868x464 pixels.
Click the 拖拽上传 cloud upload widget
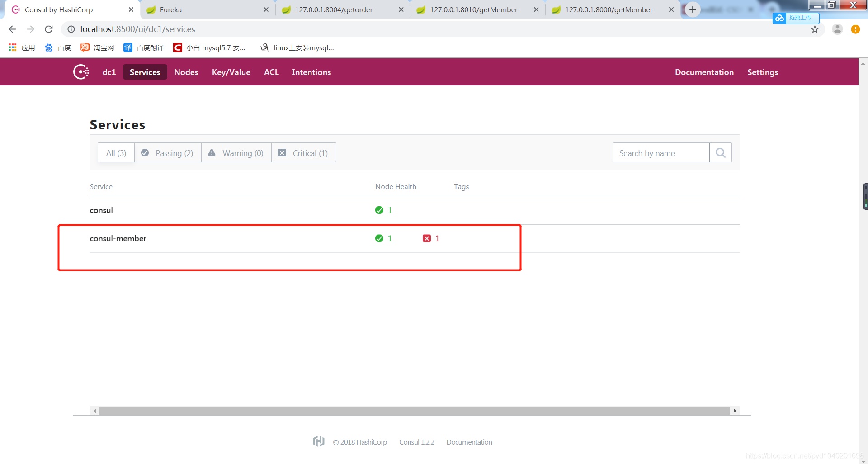point(796,18)
